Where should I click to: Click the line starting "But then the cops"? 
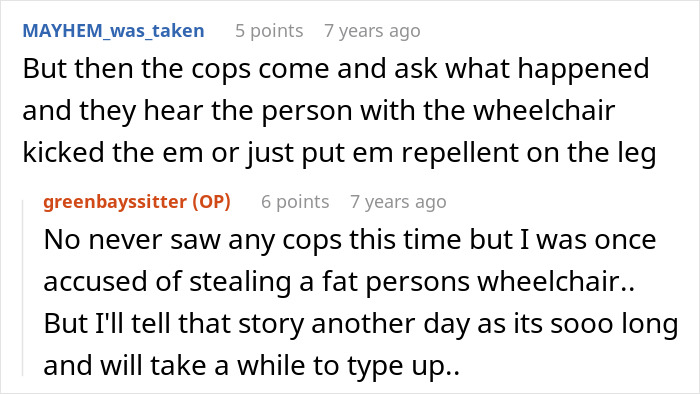coord(336,69)
